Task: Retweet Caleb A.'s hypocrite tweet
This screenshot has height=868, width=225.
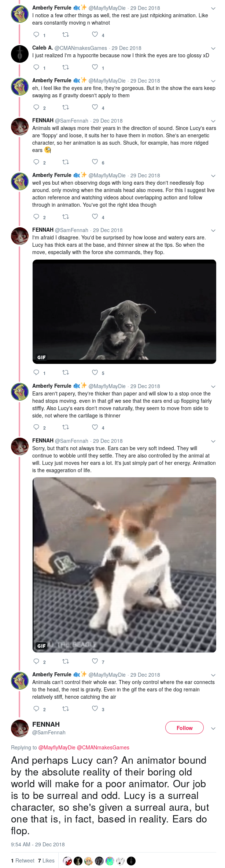Action: [66, 67]
